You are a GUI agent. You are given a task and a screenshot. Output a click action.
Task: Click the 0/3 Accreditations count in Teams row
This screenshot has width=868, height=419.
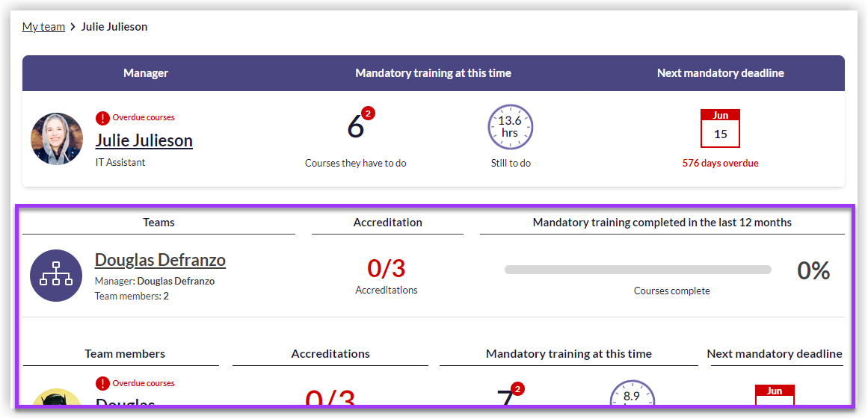[387, 268]
